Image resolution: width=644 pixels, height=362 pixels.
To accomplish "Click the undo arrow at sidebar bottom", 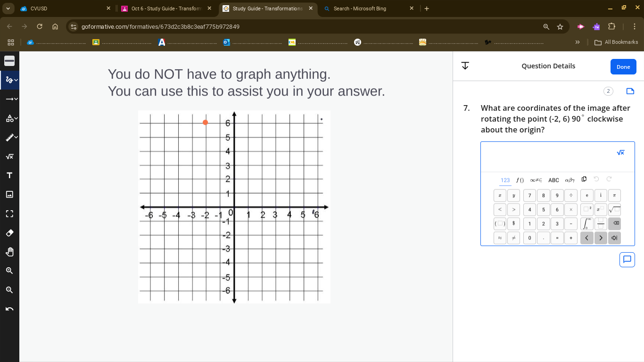I will [x=9, y=308].
